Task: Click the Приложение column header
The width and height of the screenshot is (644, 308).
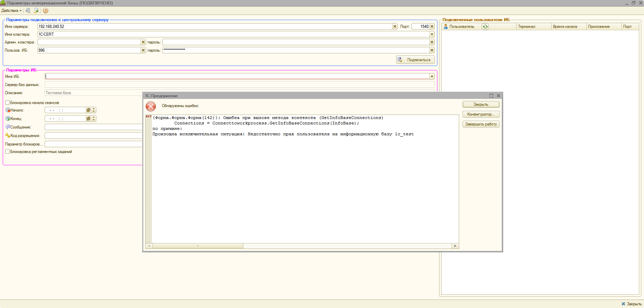Action: [x=604, y=27]
